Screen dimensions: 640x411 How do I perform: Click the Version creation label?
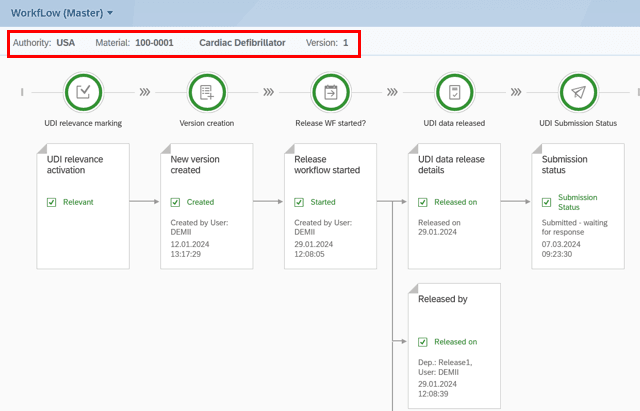pos(207,123)
